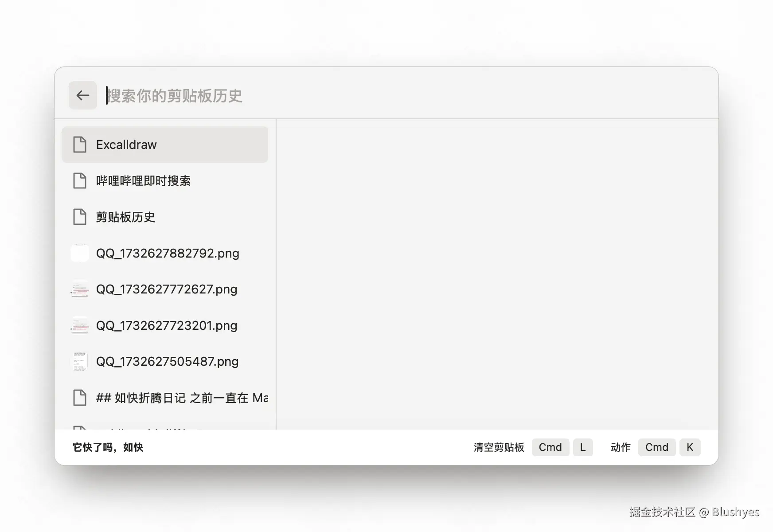Select the ## 如快折腾日记 entry

click(165, 398)
